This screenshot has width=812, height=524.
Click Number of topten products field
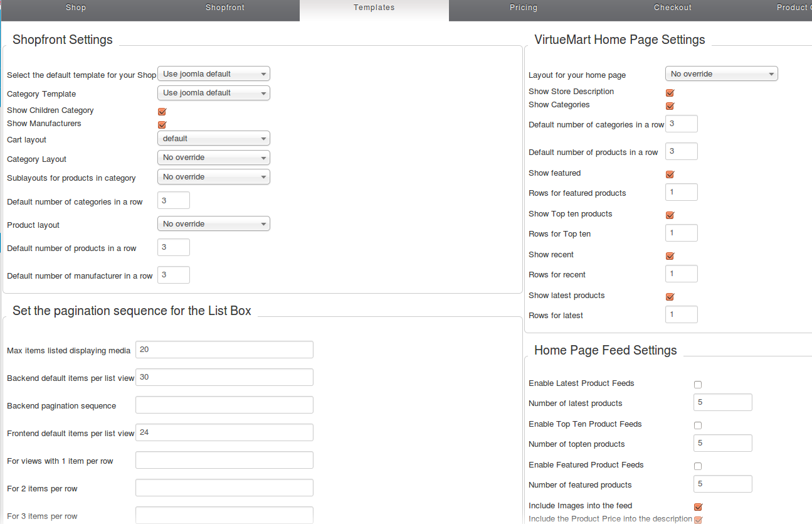pos(723,443)
